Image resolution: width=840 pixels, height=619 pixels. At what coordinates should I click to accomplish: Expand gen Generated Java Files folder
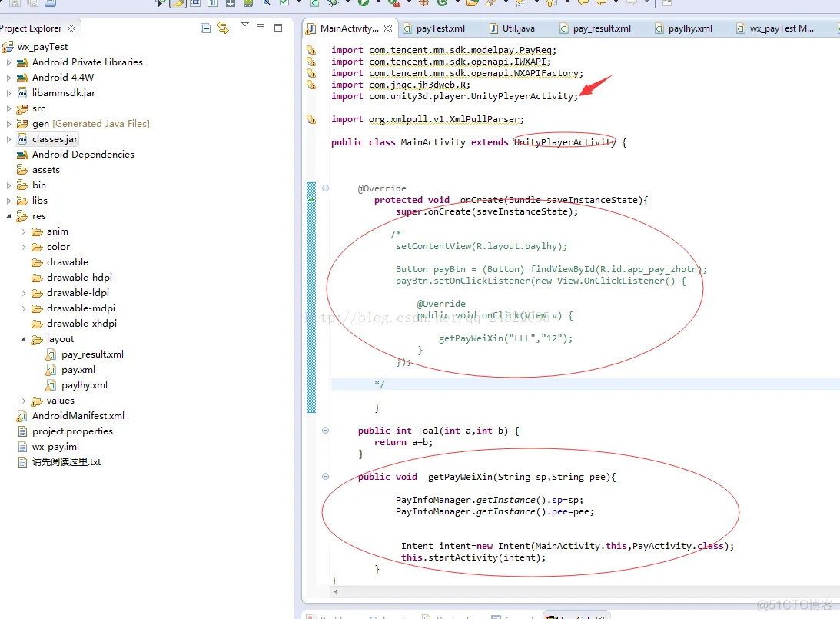click(x=8, y=124)
